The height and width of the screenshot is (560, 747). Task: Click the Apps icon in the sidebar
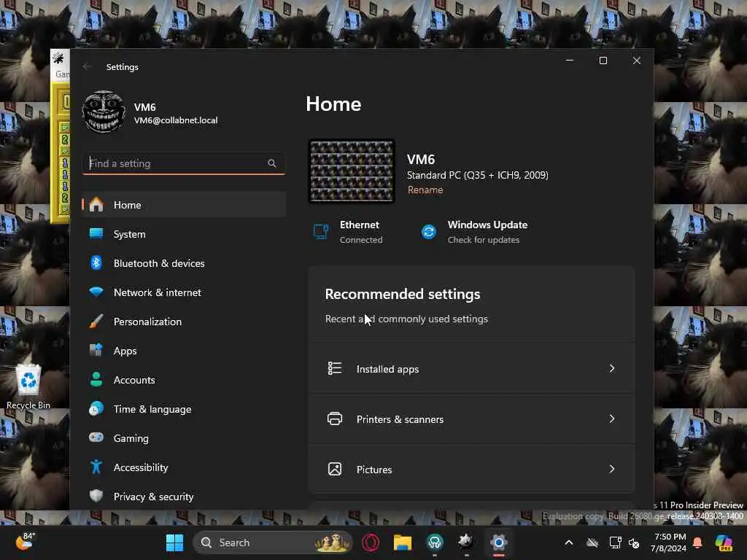[96, 350]
